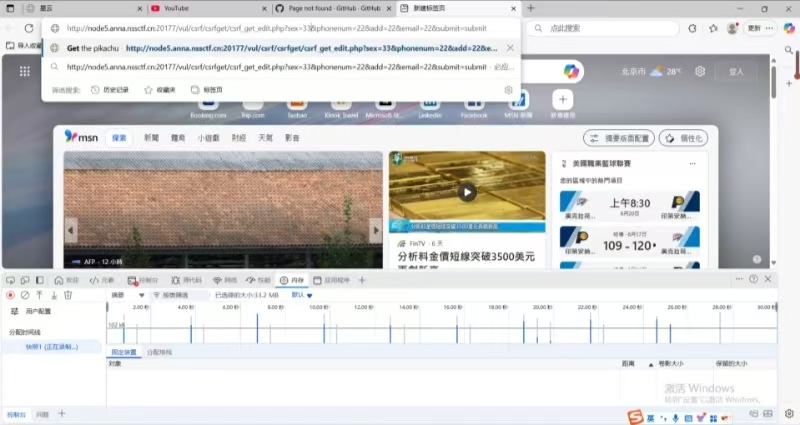Viewport: 800px width, 425px height.
Task: Click the personalize button on MSN feed
Action: [684, 138]
